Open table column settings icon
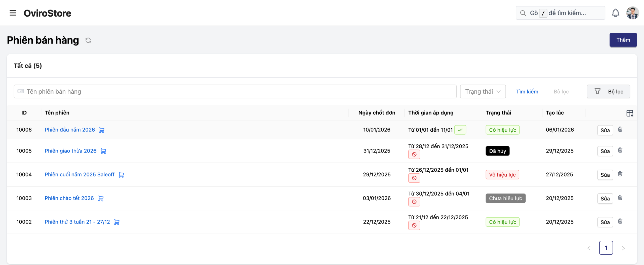 (x=630, y=113)
